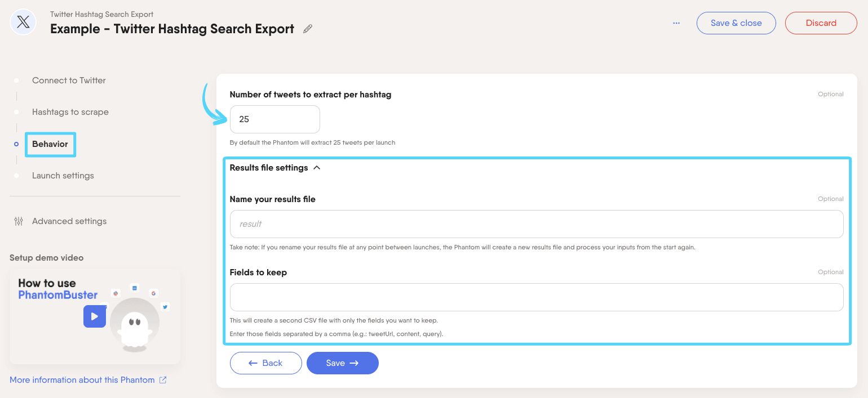Click 'Number of tweets to extract per hashtag' label

[311, 95]
